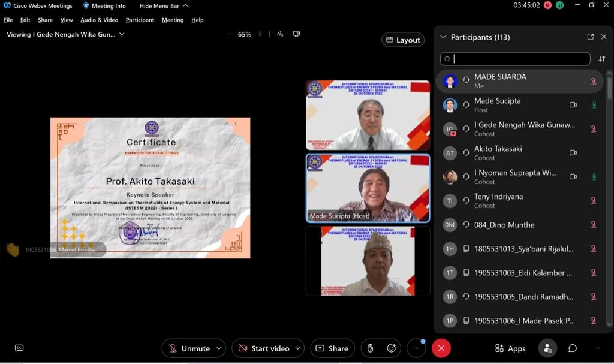Zoom in on the shared content
The image size is (614, 364).
click(260, 34)
